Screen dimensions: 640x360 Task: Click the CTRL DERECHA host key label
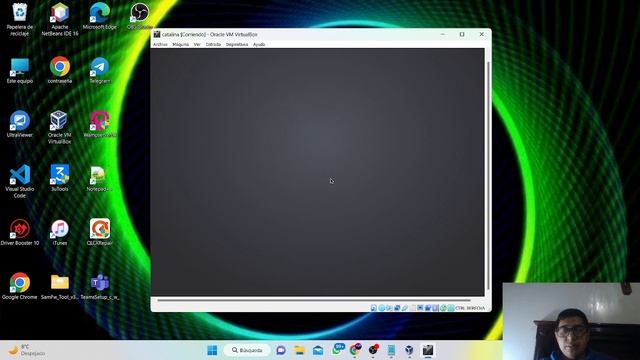pyautogui.click(x=470, y=308)
